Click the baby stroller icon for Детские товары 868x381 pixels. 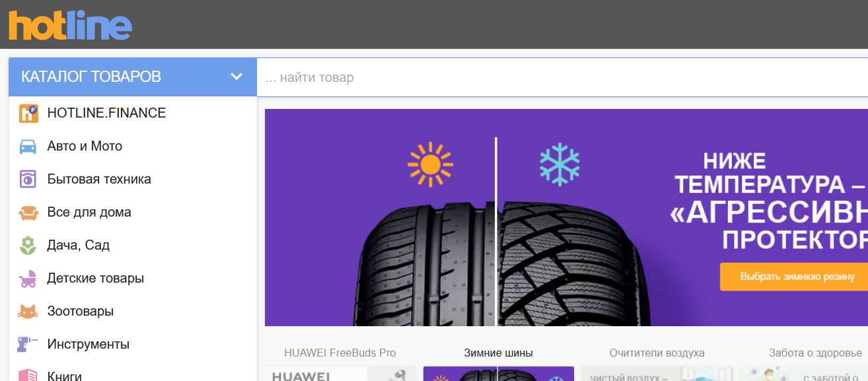point(28,279)
